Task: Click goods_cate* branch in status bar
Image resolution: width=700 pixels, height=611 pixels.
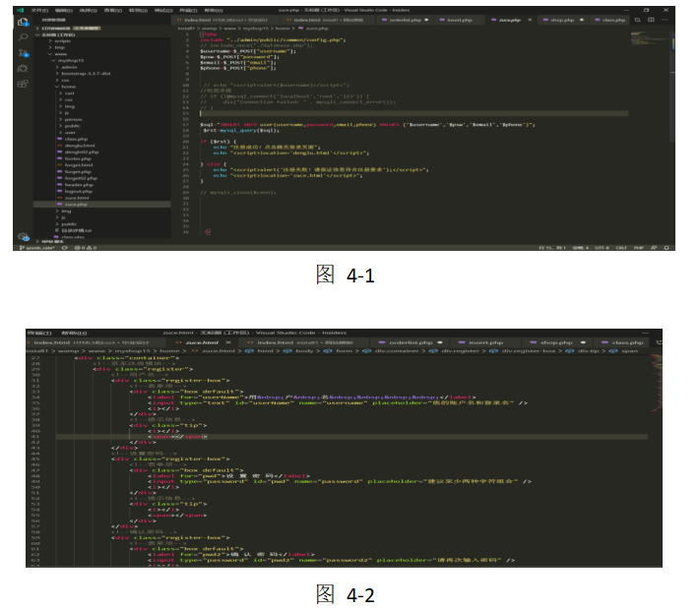Action: click(x=36, y=248)
